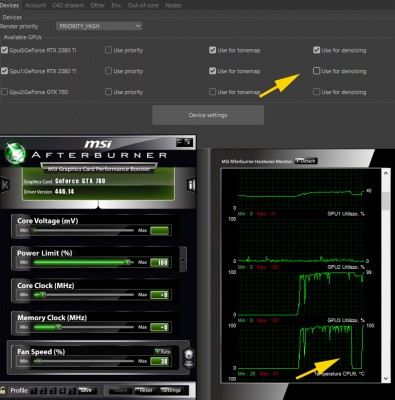Enable Gpu2 GeForce GTX 780 checkbox

coord(4,92)
